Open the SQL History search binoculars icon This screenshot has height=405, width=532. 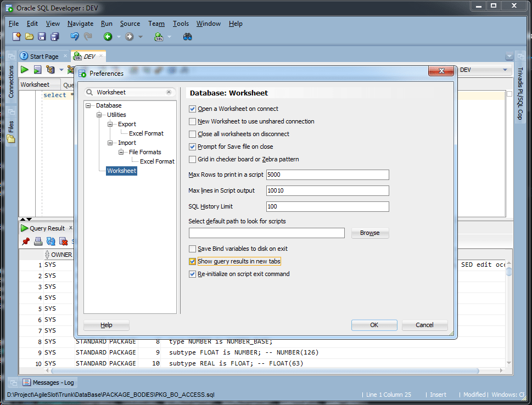(187, 37)
